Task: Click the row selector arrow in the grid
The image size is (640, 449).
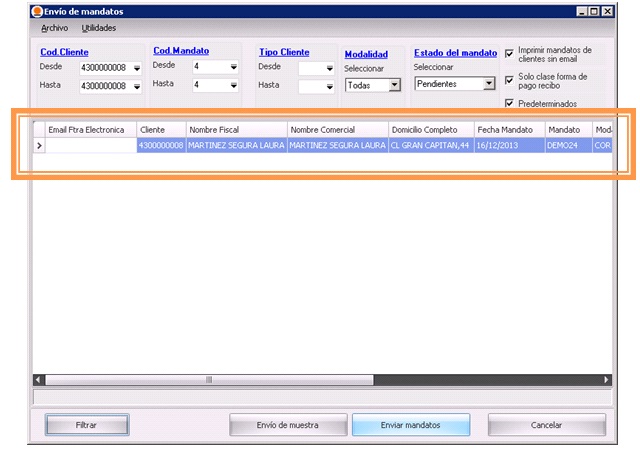Action: tap(40, 146)
